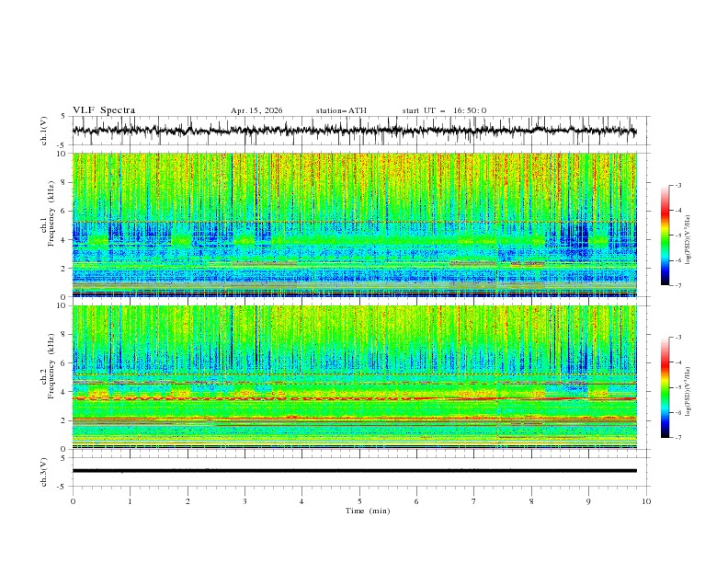
Task: Click the "-7" tick on ch.1 colorbar
Action: click(677, 286)
